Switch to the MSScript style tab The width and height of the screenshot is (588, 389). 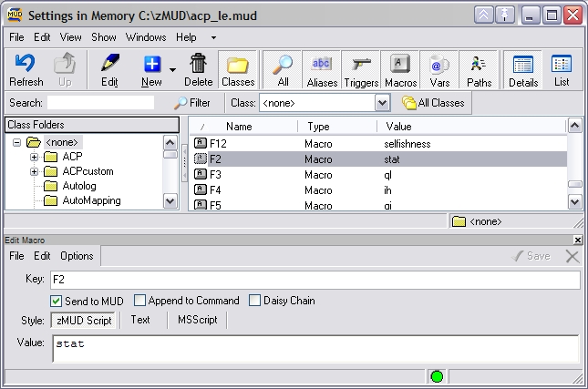point(197,320)
